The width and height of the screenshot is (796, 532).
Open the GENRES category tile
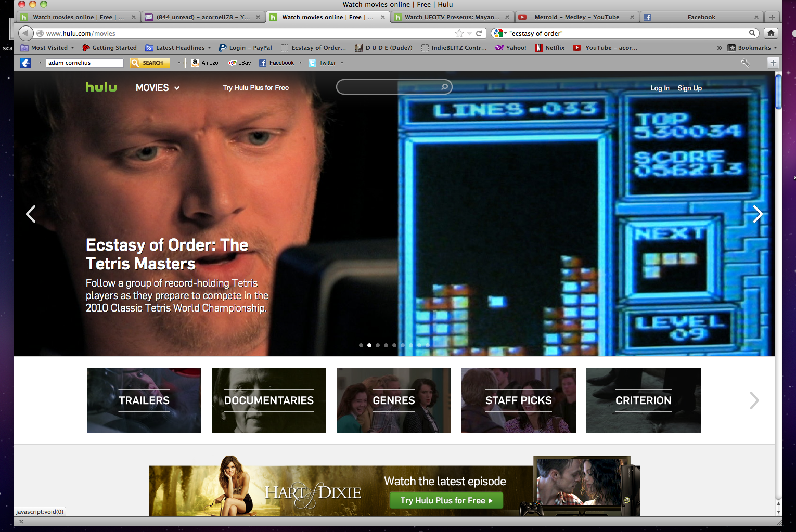(394, 400)
